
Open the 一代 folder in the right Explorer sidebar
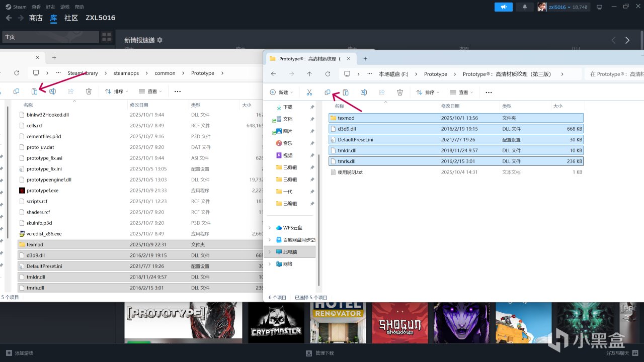pos(287,192)
